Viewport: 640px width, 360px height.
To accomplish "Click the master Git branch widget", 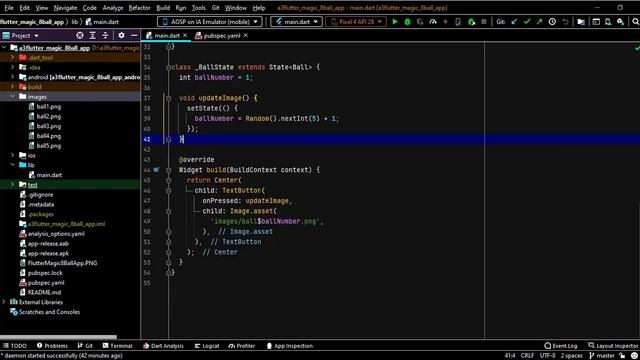I will tap(602, 356).
